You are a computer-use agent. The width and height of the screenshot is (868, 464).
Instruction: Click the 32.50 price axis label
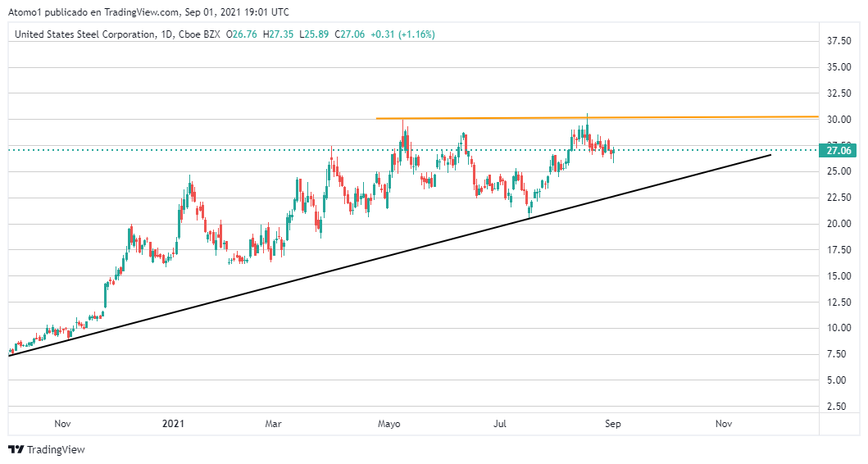(838, 93)
